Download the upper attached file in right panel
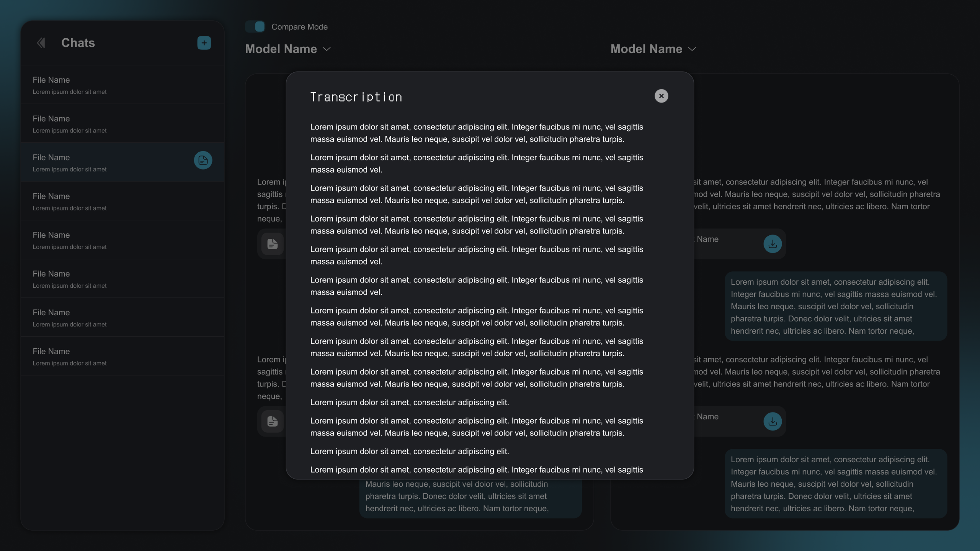Image resolution: width=980 pixels, height=551 pixels. tap(773, 244)
